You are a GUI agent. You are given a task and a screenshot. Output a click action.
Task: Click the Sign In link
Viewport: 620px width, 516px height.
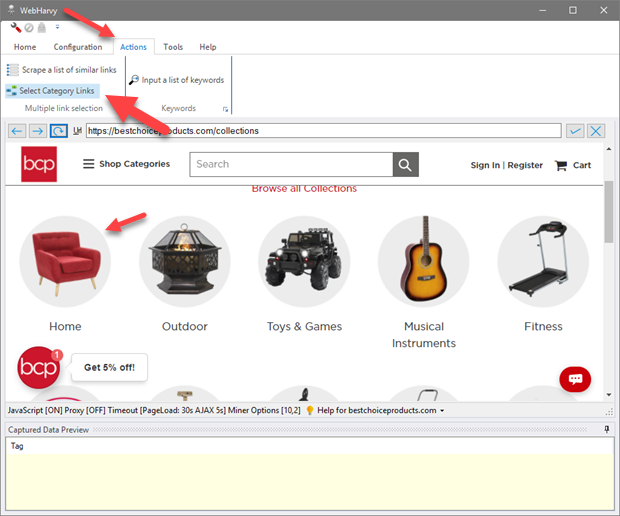point(485,165)
